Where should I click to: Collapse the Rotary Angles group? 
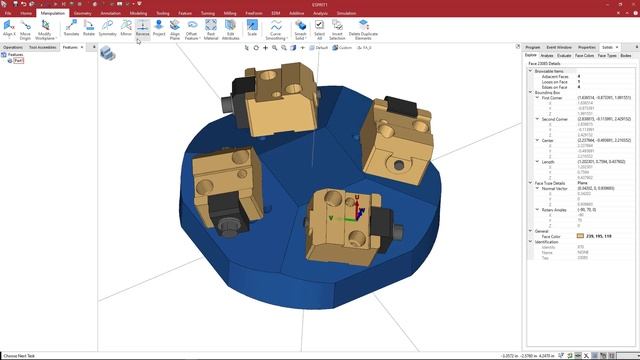click(x=537, y=210)
